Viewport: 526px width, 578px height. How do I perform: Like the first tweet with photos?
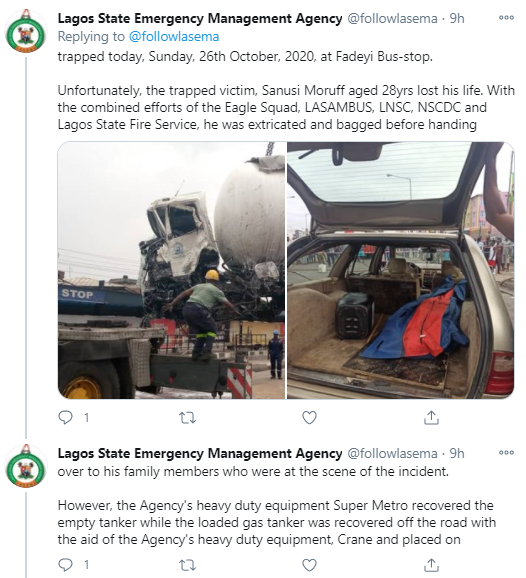[309, 418]
